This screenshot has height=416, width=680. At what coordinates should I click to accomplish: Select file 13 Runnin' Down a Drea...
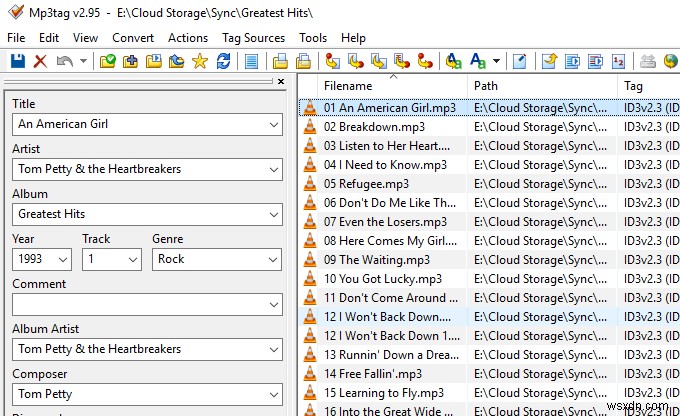391,355
